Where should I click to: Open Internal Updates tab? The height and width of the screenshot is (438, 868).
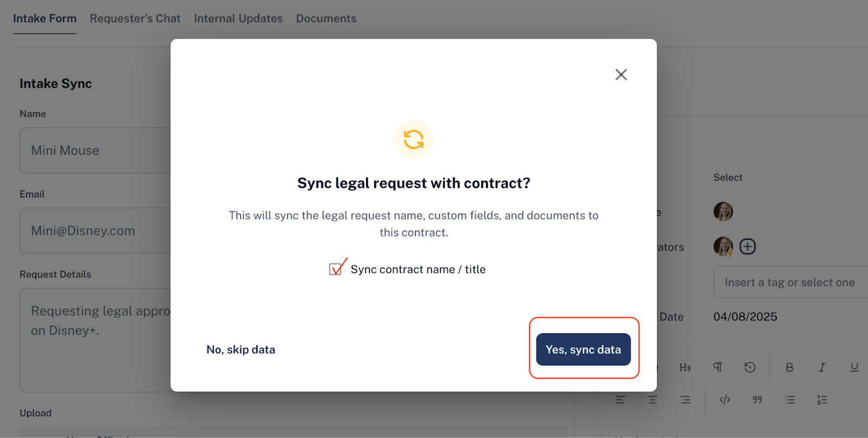[x=238, y=18]
